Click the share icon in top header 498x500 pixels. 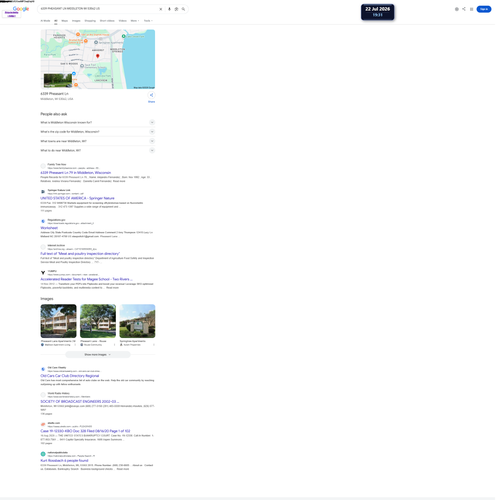pos(464,9)
